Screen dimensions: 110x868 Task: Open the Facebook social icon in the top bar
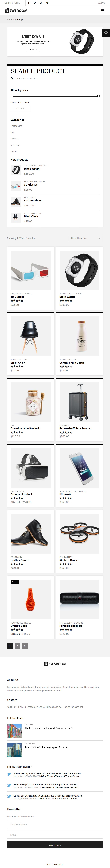[x=28, y=3]
